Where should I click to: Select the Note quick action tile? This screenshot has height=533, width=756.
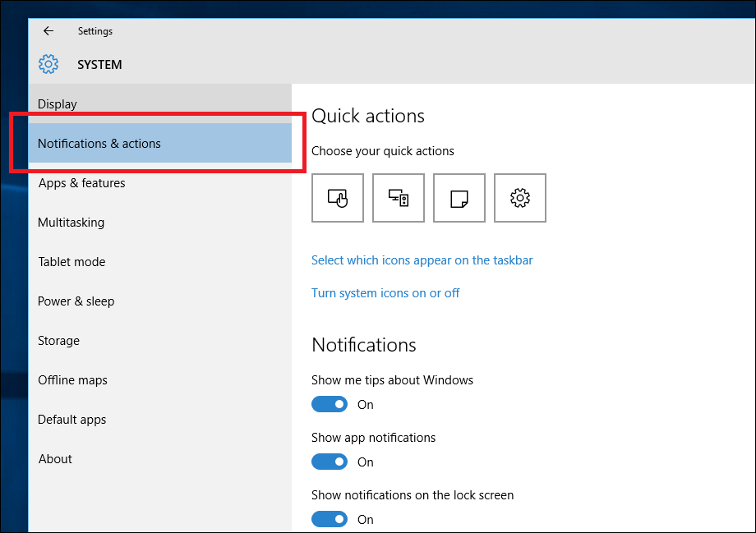tap(459, 198)
